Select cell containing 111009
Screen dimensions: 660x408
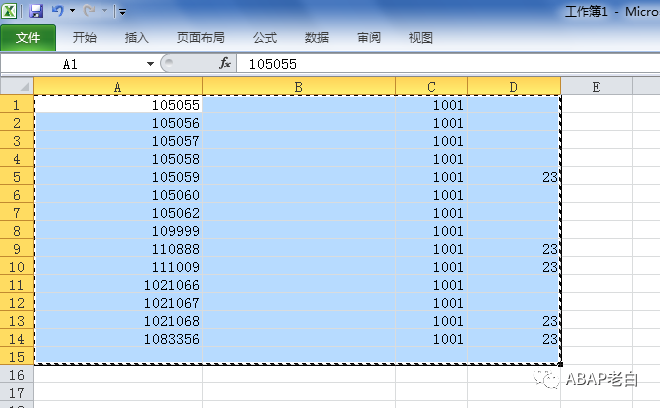[x=118, y=267]
